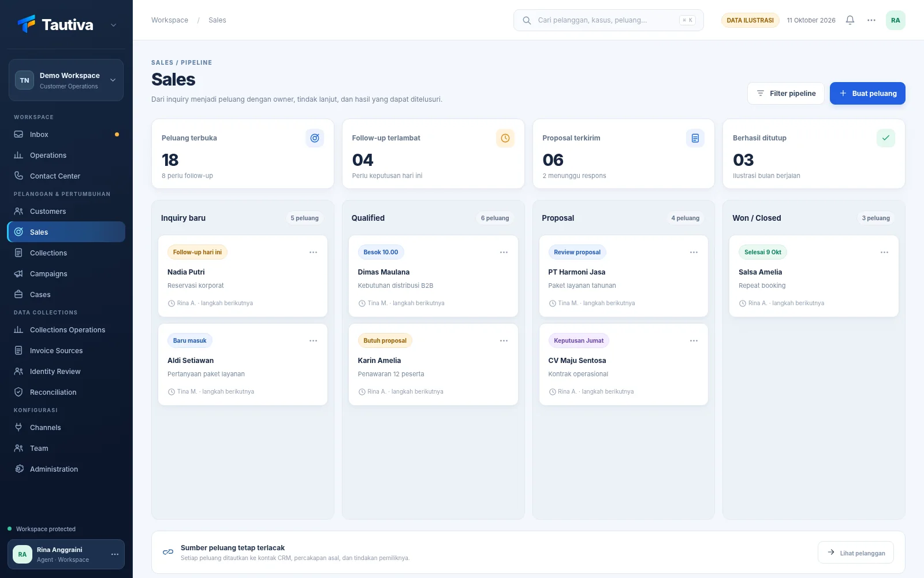Click the Review proposal tag
This screenshot has height=578, width=924.
pyautogui.click(x=577, y=253)
